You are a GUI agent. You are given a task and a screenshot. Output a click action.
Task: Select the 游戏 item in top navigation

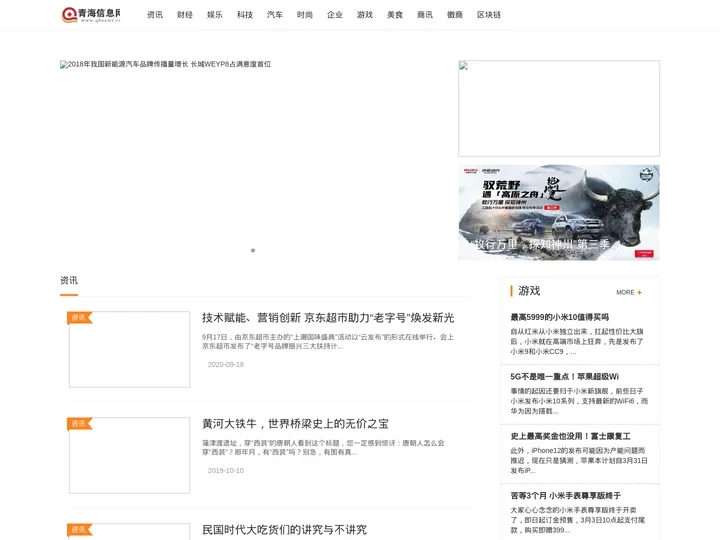coord(365,15)
